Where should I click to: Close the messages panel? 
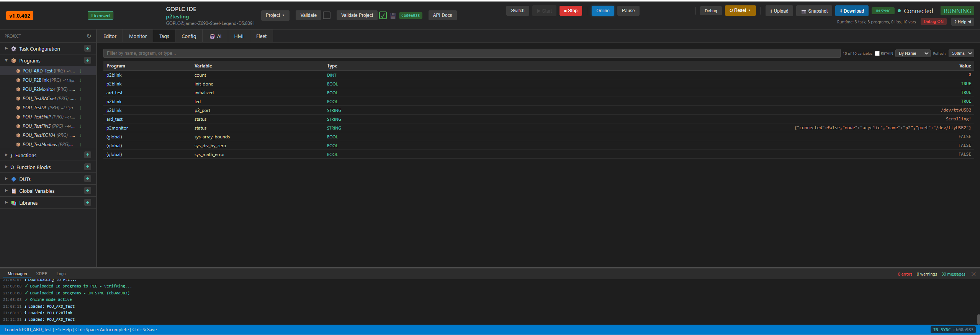point(973,274)
